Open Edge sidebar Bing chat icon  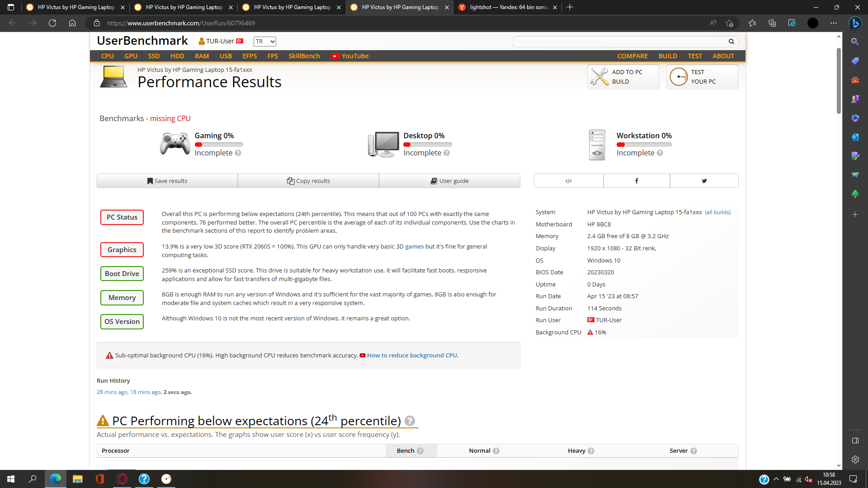854,23
